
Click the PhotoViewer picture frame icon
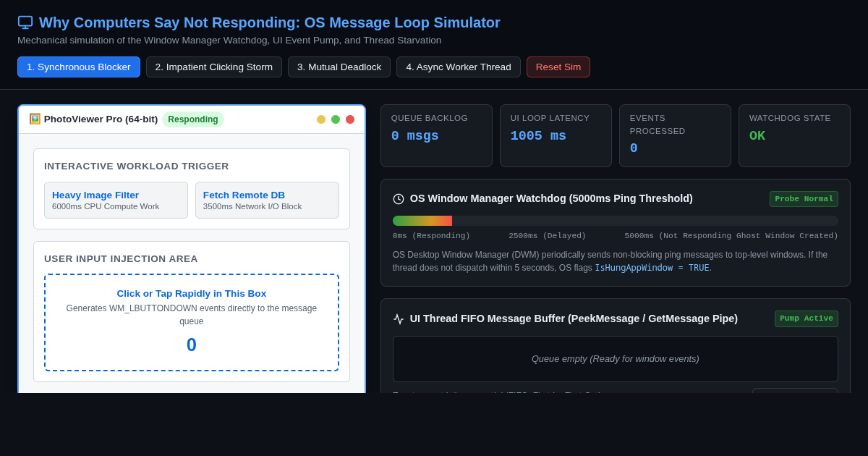point(35,119)
